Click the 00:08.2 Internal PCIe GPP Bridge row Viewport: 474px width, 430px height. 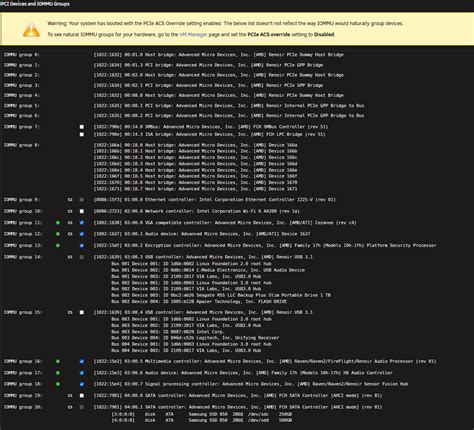(x=229, y=116)
